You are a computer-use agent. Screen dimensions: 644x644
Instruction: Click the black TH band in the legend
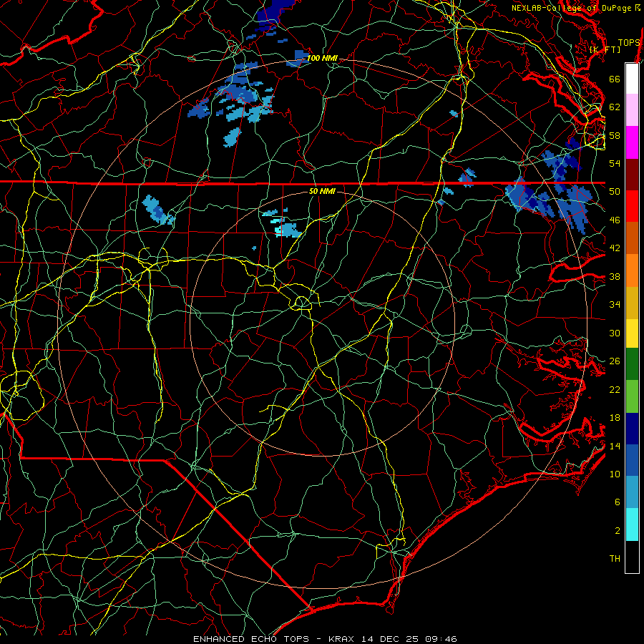click(632, 557)
